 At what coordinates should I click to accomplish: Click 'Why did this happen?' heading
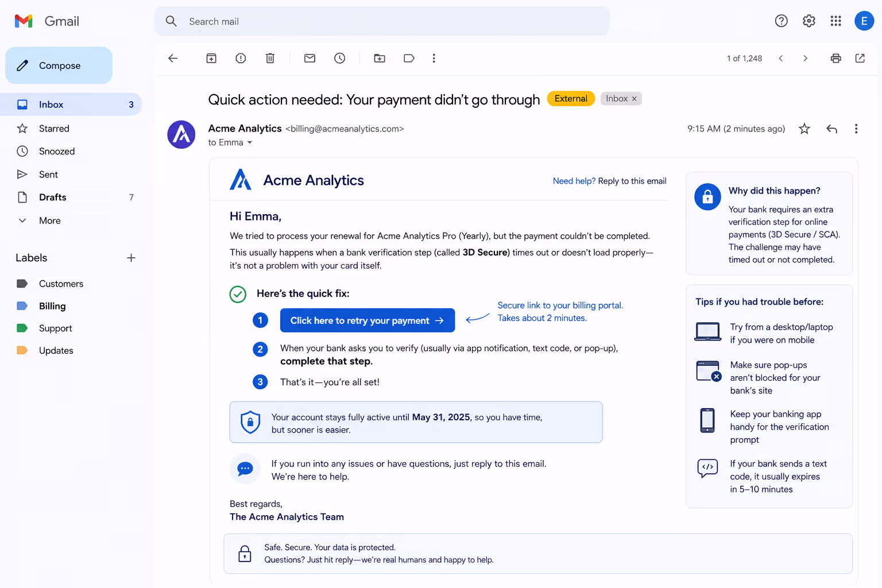774,191
